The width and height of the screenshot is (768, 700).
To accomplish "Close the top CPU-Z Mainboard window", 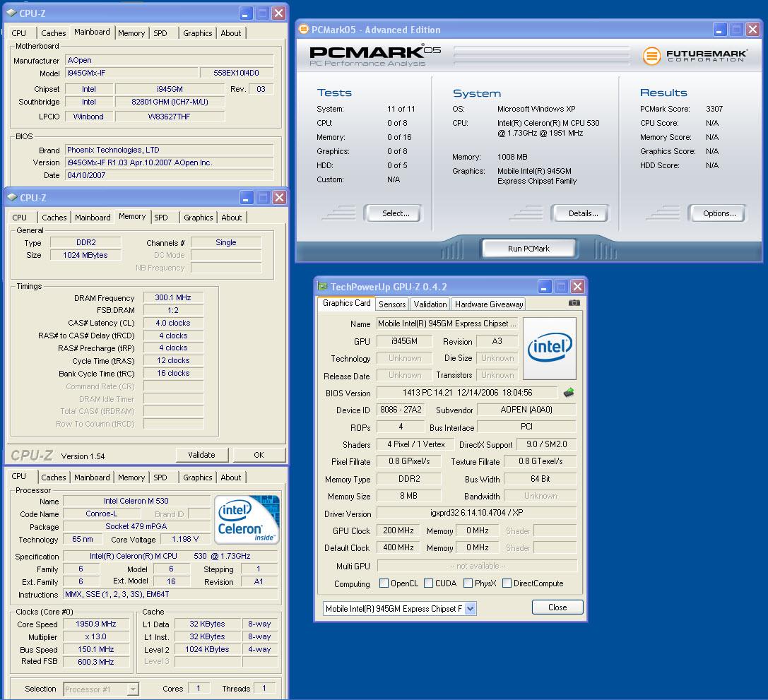I will coord(278,13).
